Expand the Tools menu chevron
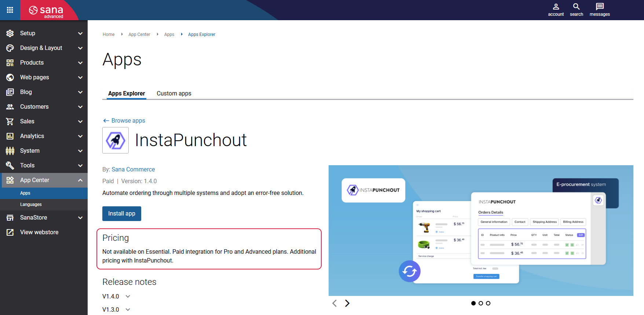Viewport: 644px width, 315px height. [x=80, y=166]
